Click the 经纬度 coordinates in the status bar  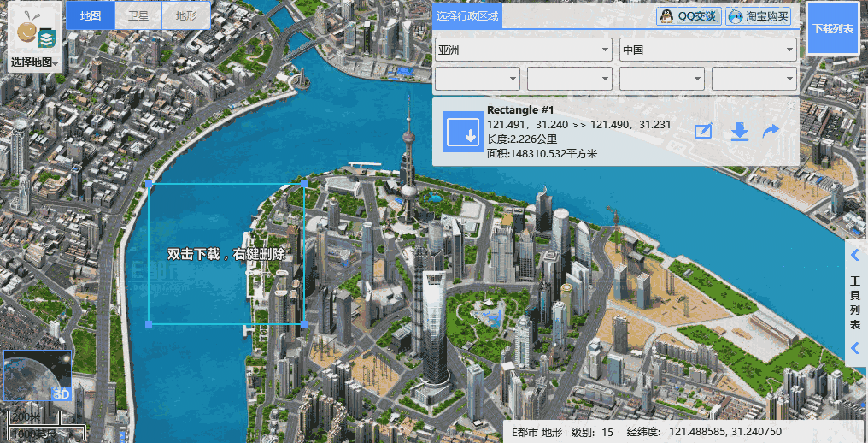click(x=704, y=432)
